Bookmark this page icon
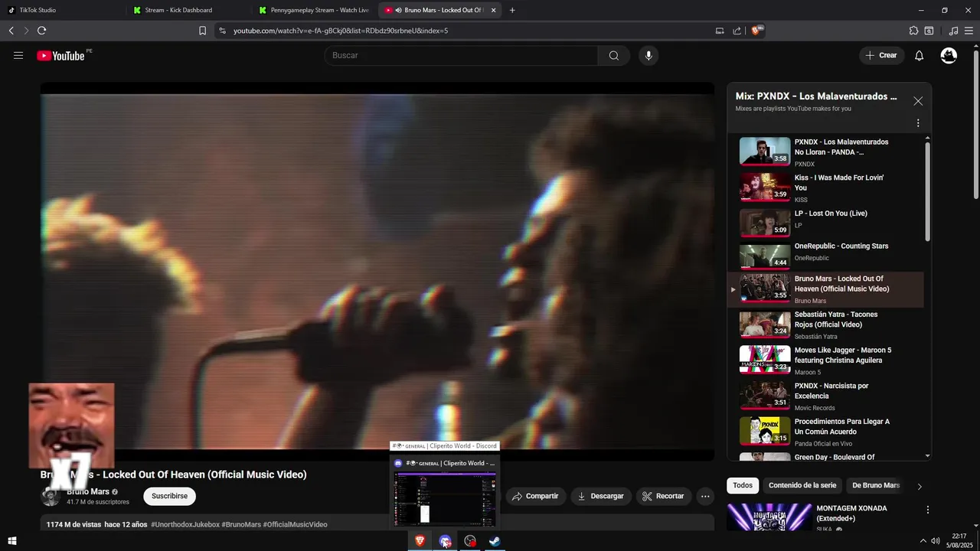Screen dimensions: 980x551 (202, 31)
